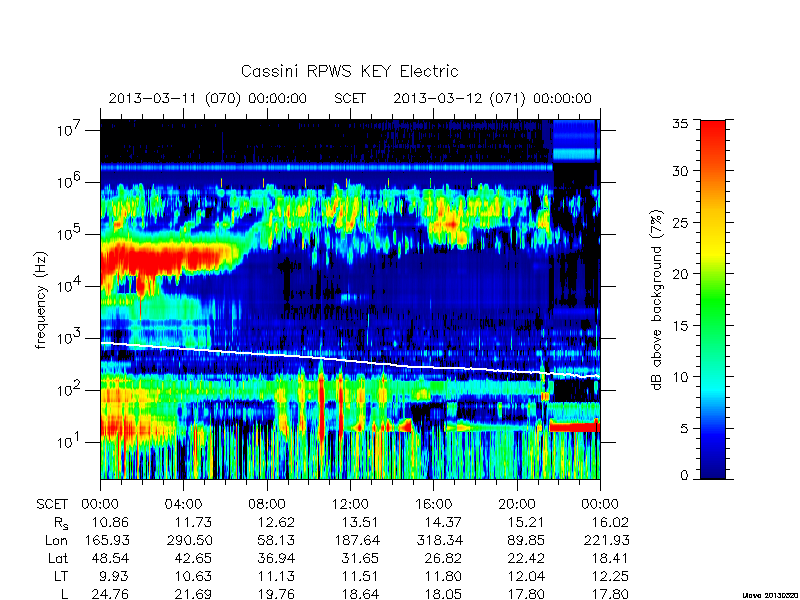Click the colorbar scale
This screenshot has height=600, width=800.
point(713,299)
